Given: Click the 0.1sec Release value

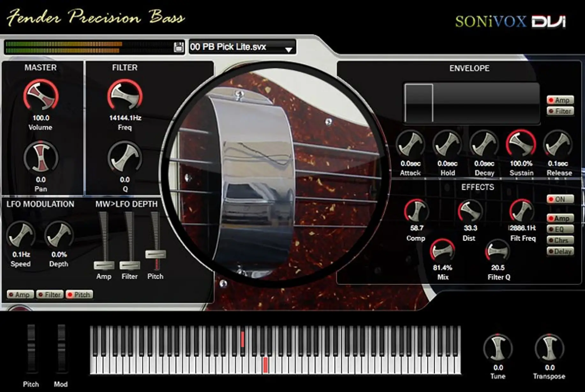Looking at the screenshot, I should tap(558, 163).
